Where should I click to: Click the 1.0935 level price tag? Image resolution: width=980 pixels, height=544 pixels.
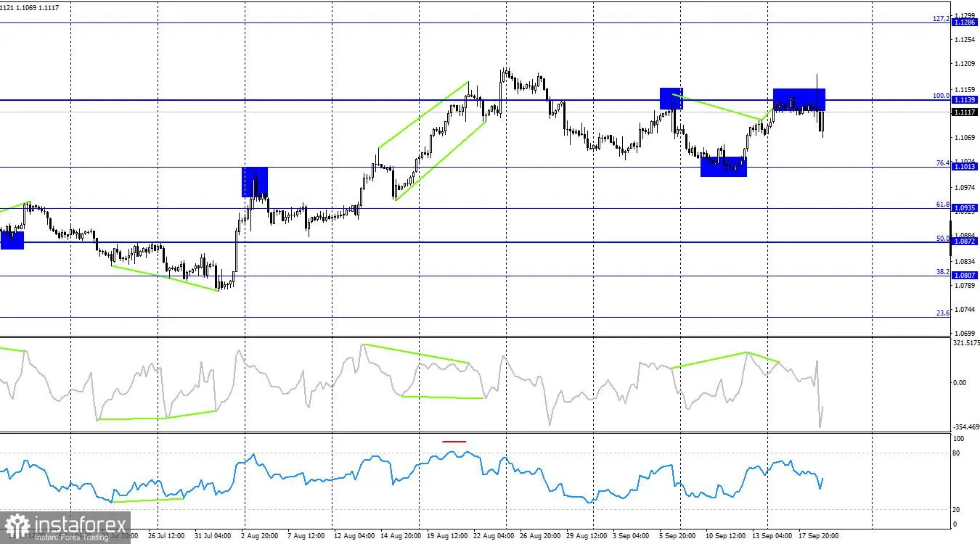965,209
